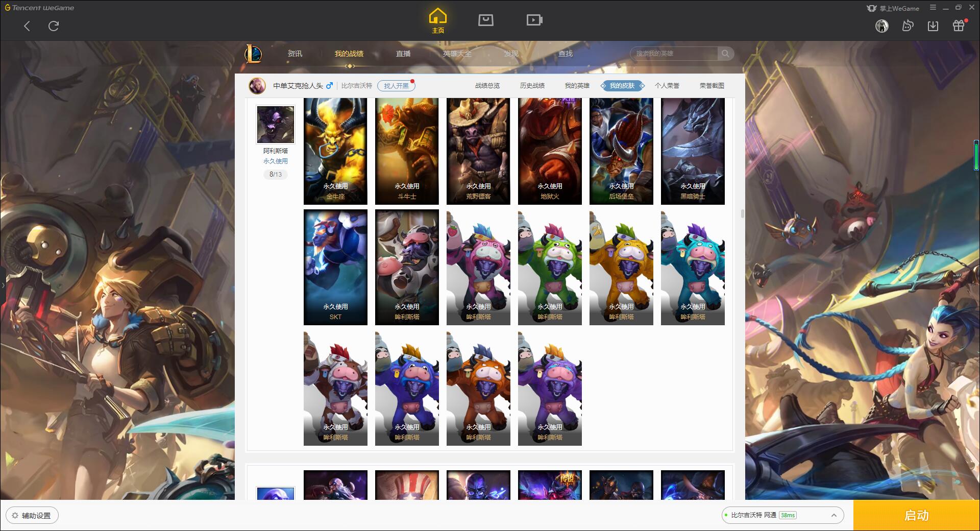
Task: Open 历史战绩 sub-tab
Action: click(532, 86)
